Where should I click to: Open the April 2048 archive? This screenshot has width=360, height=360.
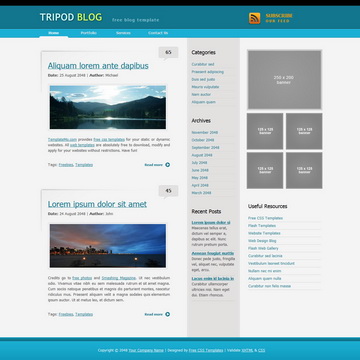click(x=200, y=186)
